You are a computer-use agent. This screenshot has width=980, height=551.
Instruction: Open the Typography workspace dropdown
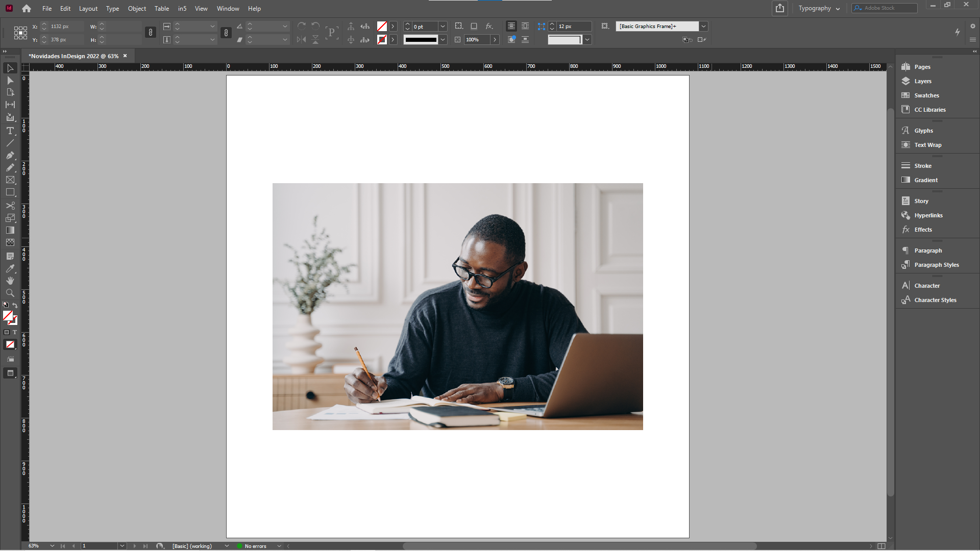pos(819,8)
